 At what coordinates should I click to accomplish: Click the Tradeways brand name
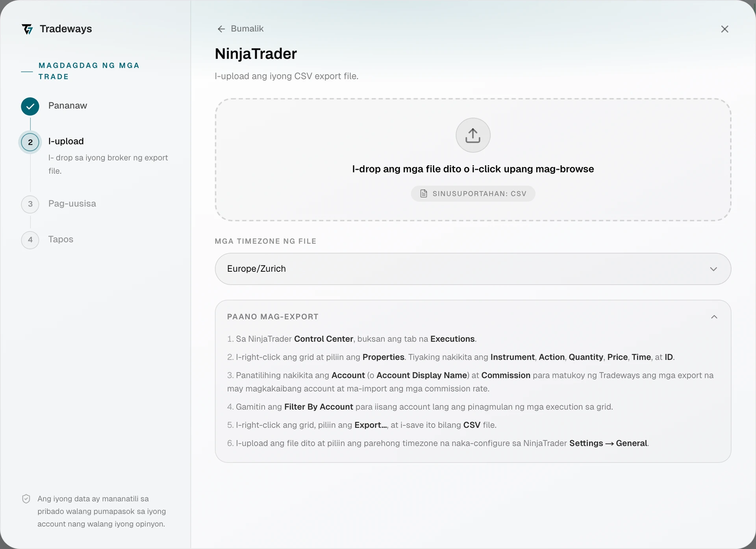tap(66, 29)
